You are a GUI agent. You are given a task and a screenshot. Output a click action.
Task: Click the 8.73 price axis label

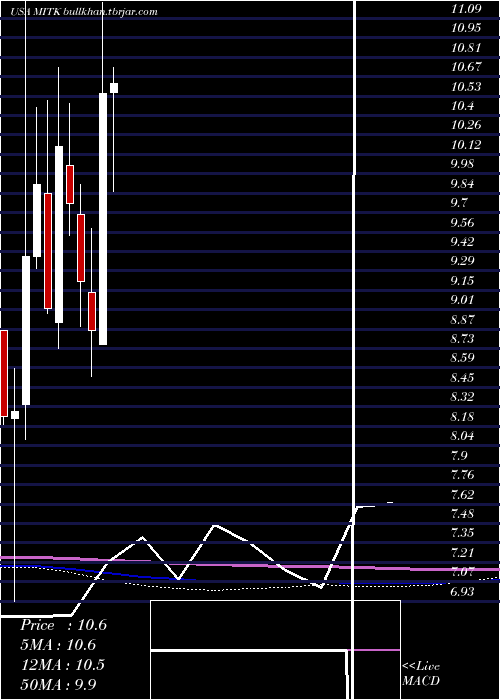coord(462,338)
